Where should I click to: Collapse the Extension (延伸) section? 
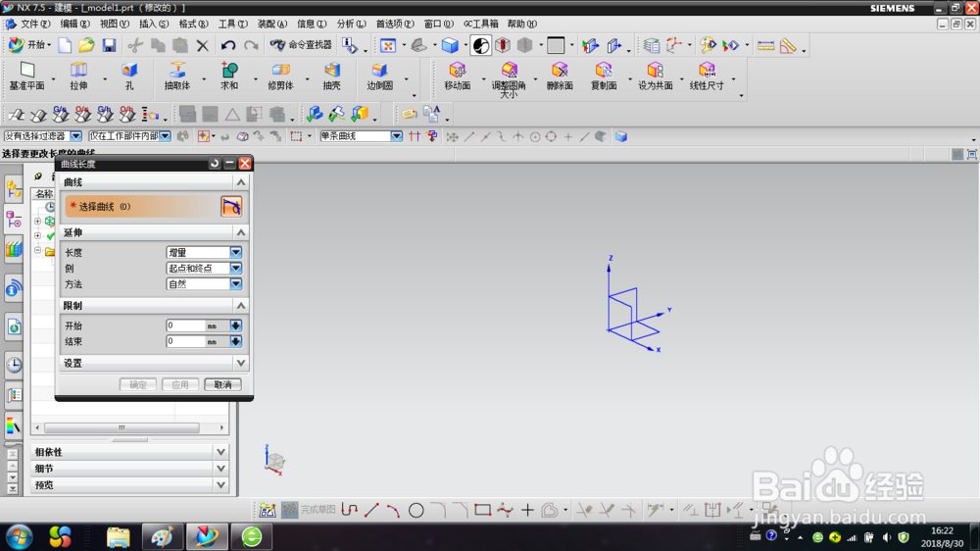241,232
